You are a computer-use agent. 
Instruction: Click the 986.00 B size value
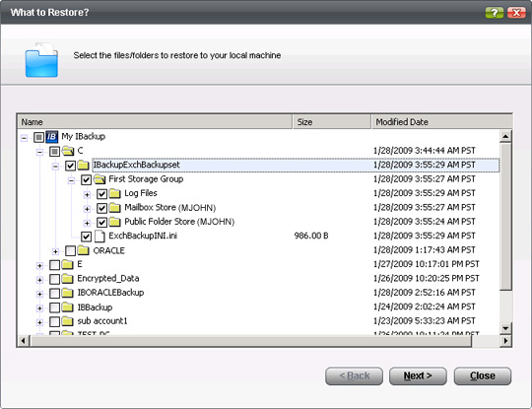pyautogui.click(x=311, y=236)
